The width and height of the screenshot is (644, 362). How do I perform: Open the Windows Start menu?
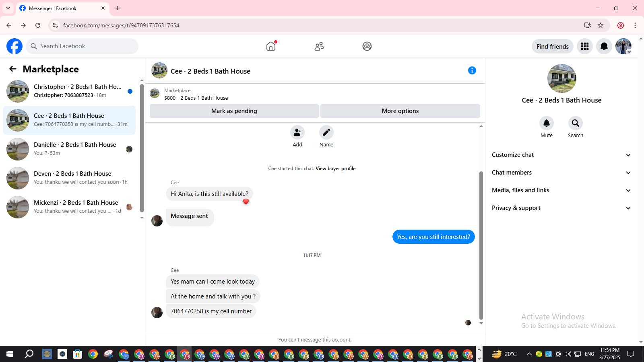10,354
